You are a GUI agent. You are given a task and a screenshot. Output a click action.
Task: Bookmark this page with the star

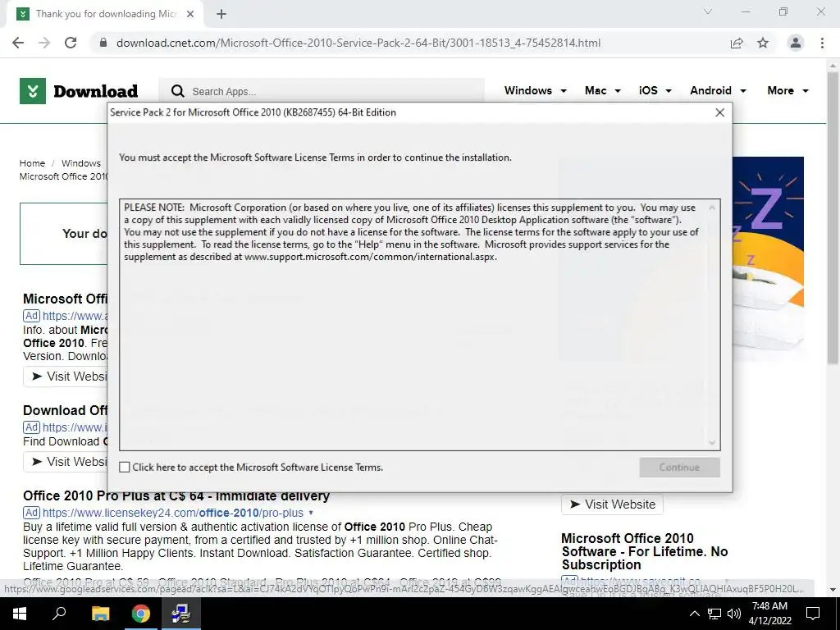pyautogui.click(x=763, y=43)
